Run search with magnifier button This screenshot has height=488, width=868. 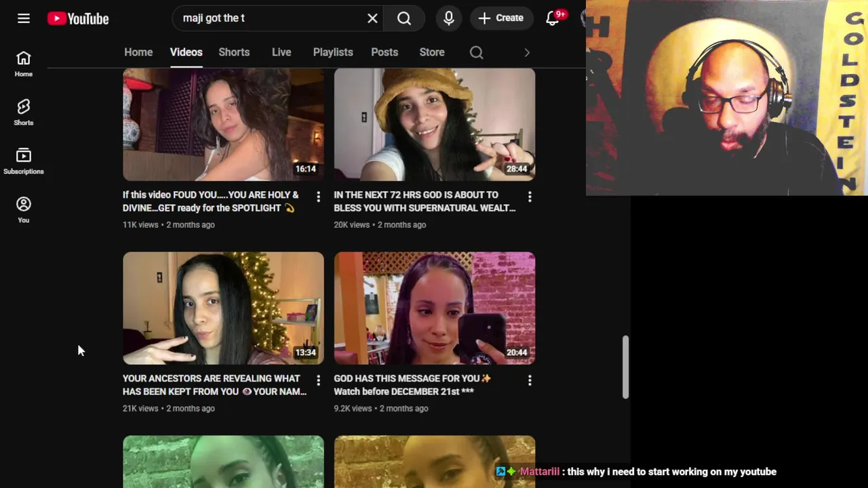pos(404,18)
